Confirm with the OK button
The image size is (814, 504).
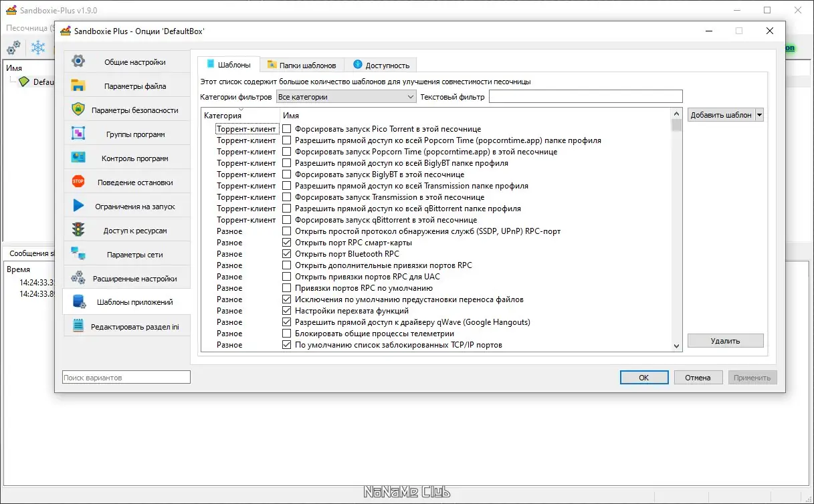point(643,378)
